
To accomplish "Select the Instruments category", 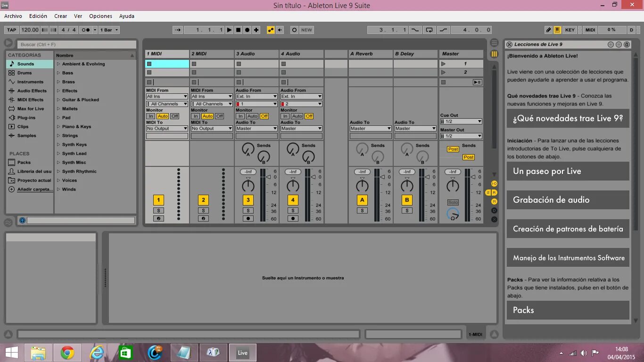I will pyautogui.click(x=26, y=82).
